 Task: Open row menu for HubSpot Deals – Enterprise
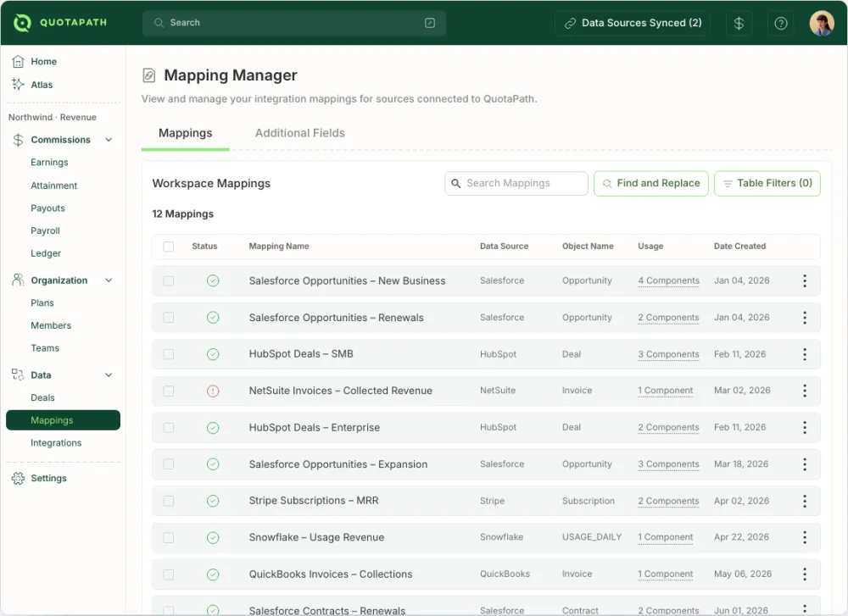point(805,427)
